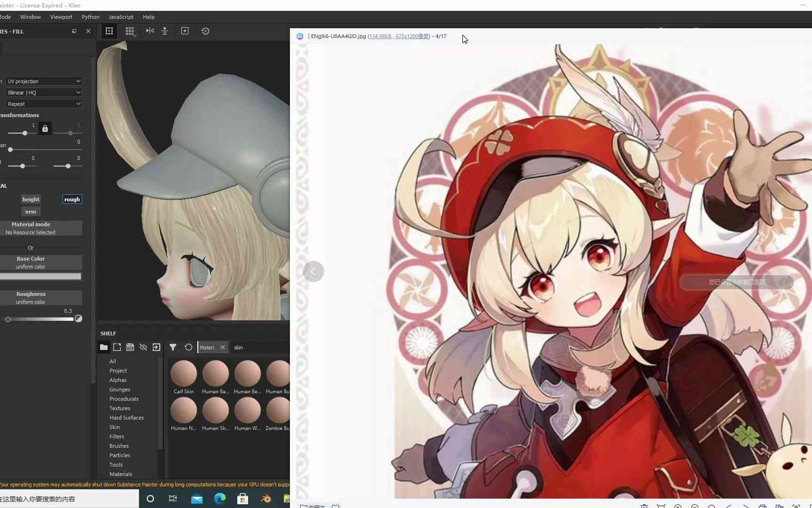
Task: Click the framed plus viewport icon
Action: pos(185,31)
